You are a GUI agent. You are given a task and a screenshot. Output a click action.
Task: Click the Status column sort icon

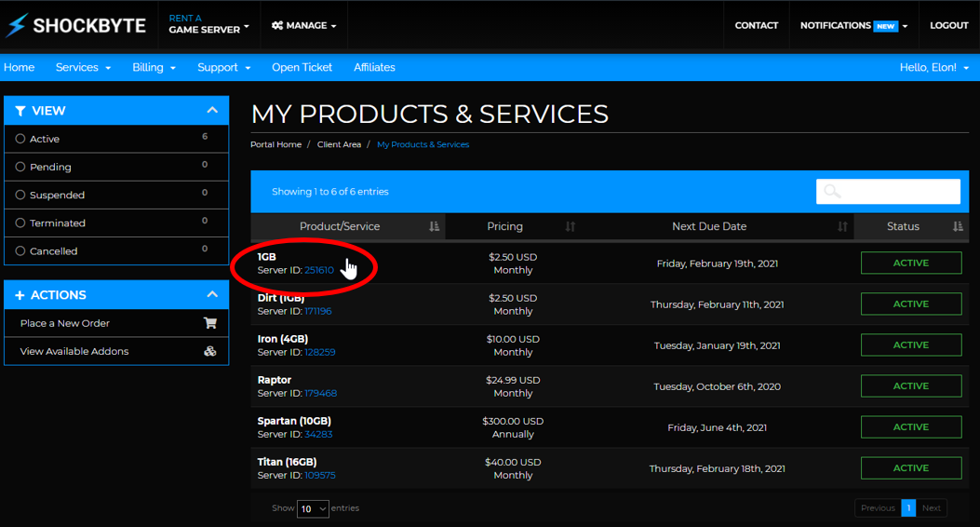pyautogui.click(x=958, y=226)
